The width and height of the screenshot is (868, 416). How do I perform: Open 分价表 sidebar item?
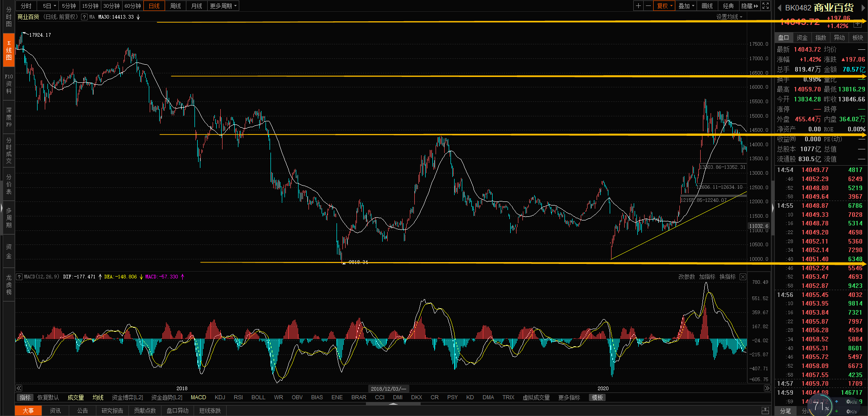point(9,184)
